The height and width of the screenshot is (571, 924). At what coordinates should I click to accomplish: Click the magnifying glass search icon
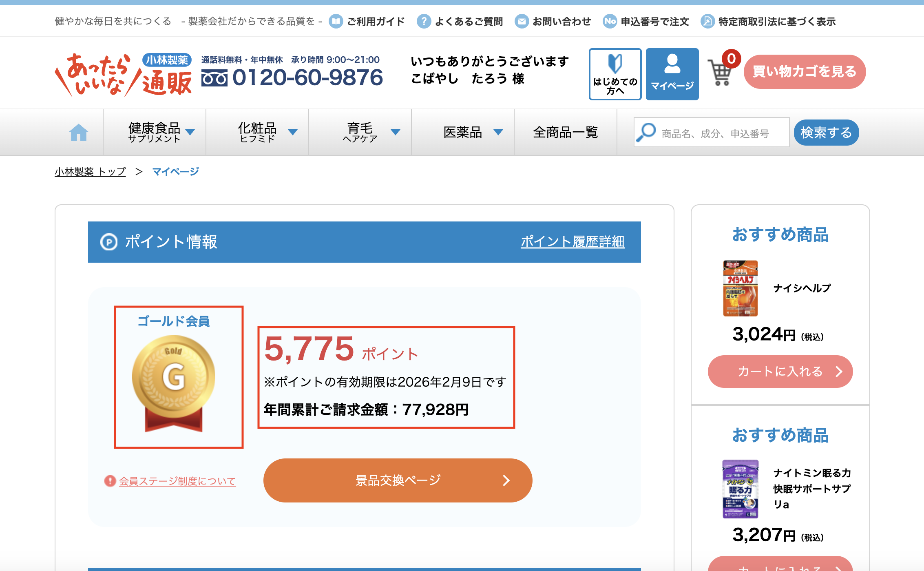coord(646,132)
